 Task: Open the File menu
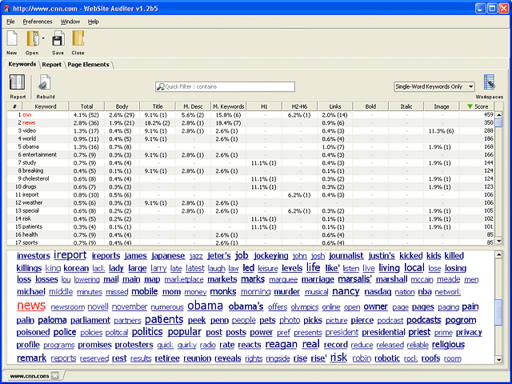11,22
